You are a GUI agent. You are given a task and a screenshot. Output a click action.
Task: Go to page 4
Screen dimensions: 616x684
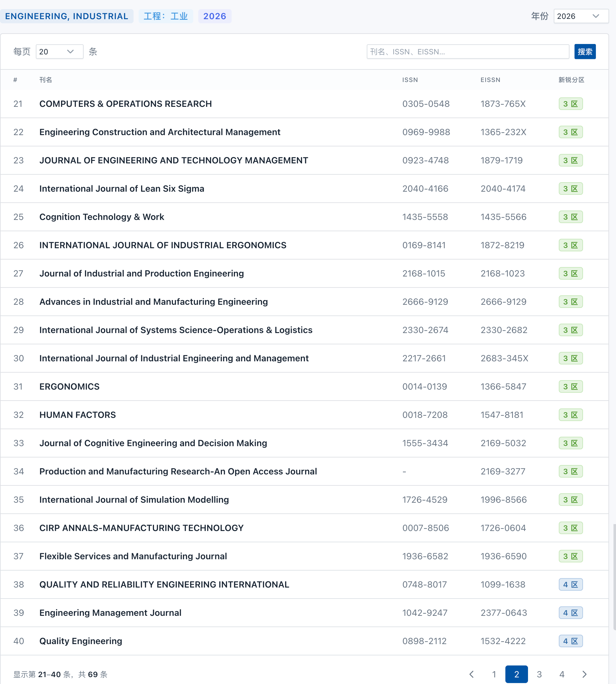pyautogui.click(x=562, y=674)
